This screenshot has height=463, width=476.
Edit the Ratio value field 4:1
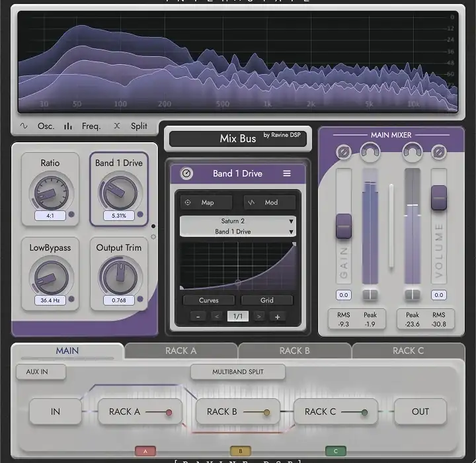tap(50, 216)
